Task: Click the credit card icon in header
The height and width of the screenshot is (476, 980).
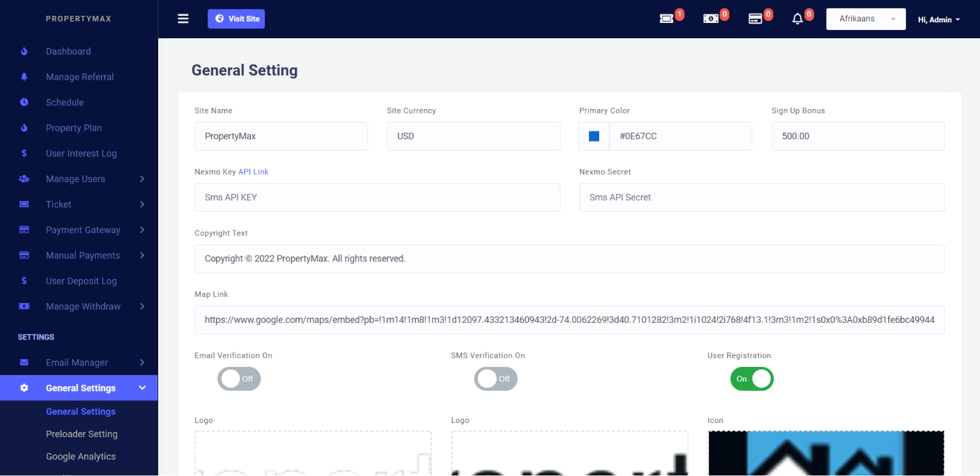Action: [x=755, y=19]
